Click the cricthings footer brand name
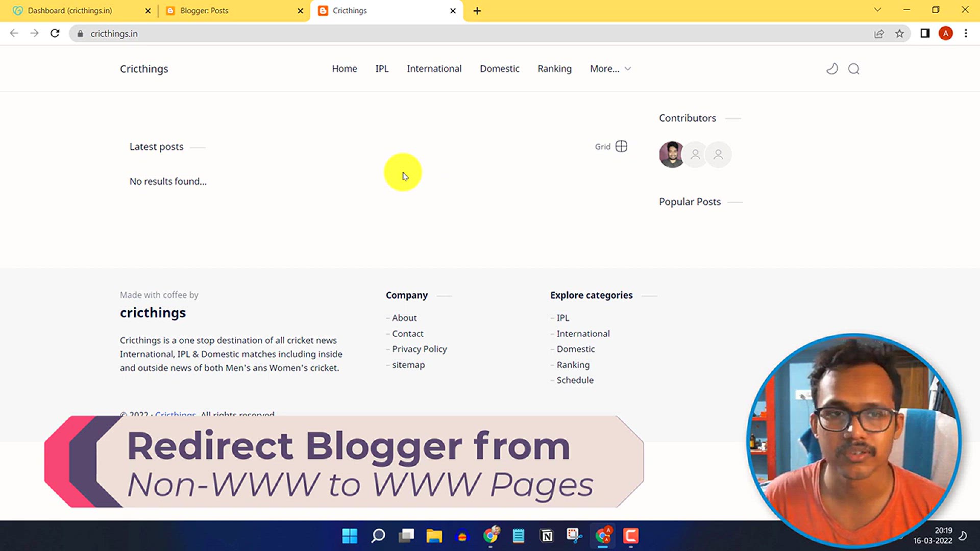Screen dimensions: 980x551 click(153, 313)
